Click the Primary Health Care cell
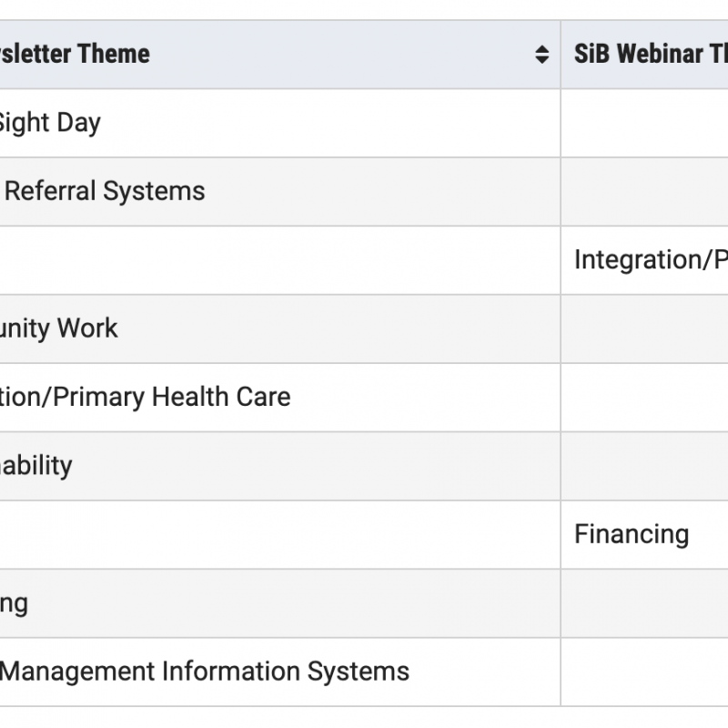This screenshot has height=728, width=728. tap(280, 398)
